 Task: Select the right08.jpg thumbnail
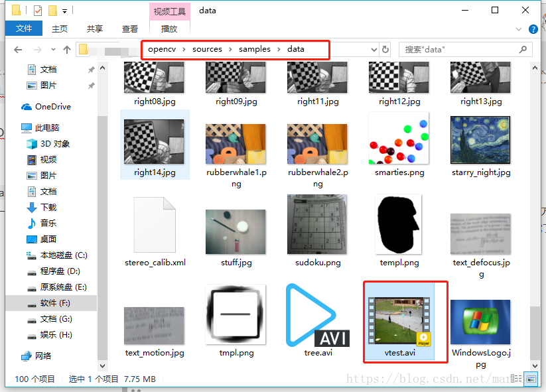pos(154,78)
